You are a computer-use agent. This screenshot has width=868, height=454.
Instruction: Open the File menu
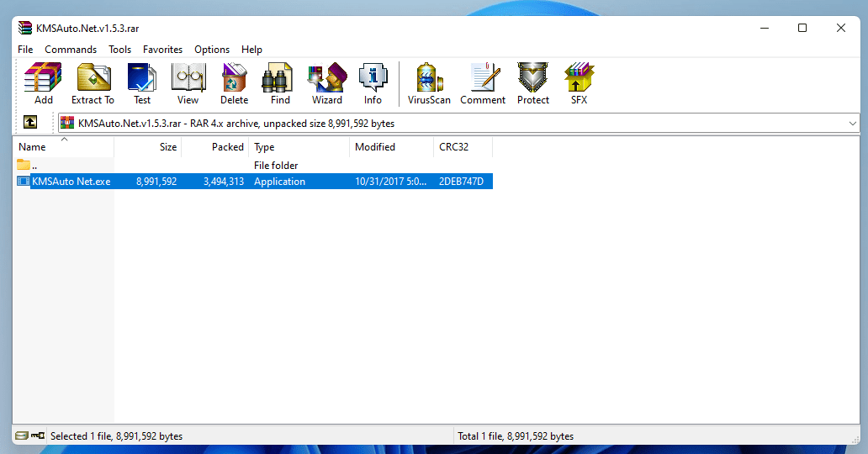(25, 50)
